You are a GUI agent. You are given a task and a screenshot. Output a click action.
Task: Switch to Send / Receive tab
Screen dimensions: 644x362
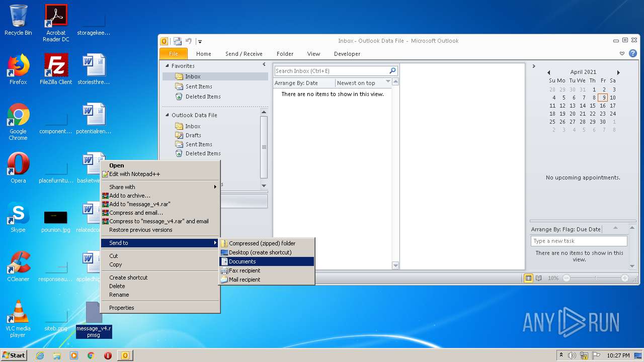[x=244, y=54]
